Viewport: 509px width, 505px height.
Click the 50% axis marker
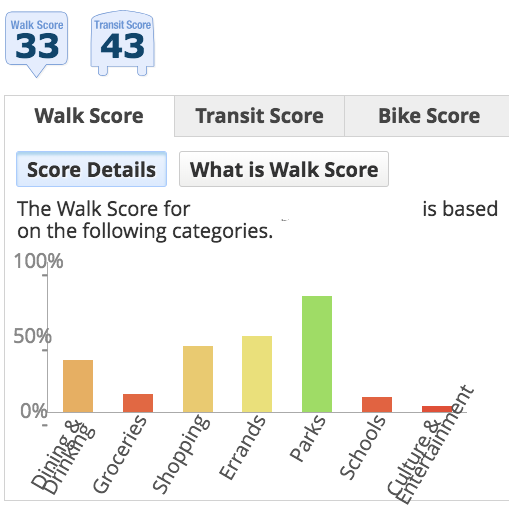tap(32, 336)
